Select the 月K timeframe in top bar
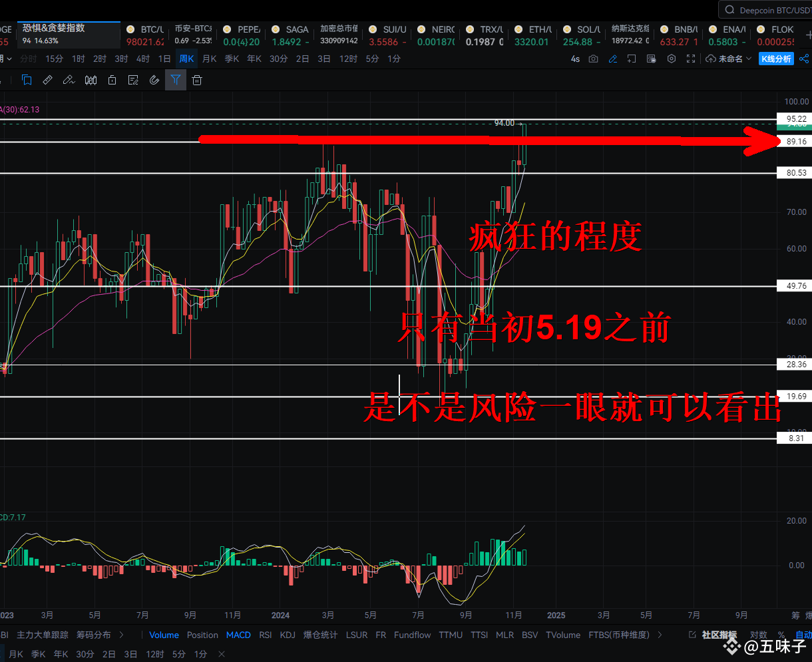This screenshot has width=812, height=662. pyautogui.click(x=210, y=59)
